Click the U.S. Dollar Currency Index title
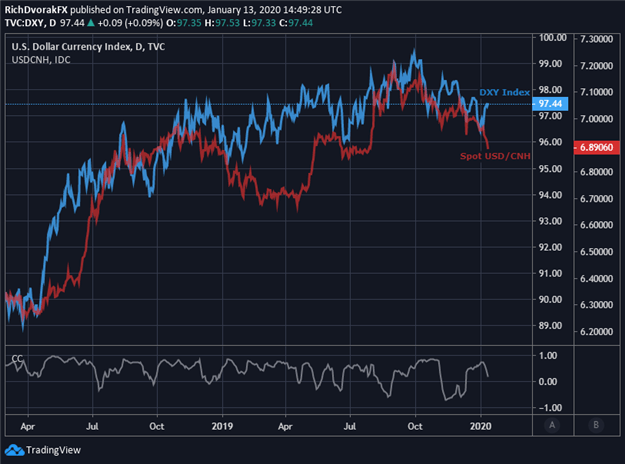625x464 pixels. click(x=88, y=47)
